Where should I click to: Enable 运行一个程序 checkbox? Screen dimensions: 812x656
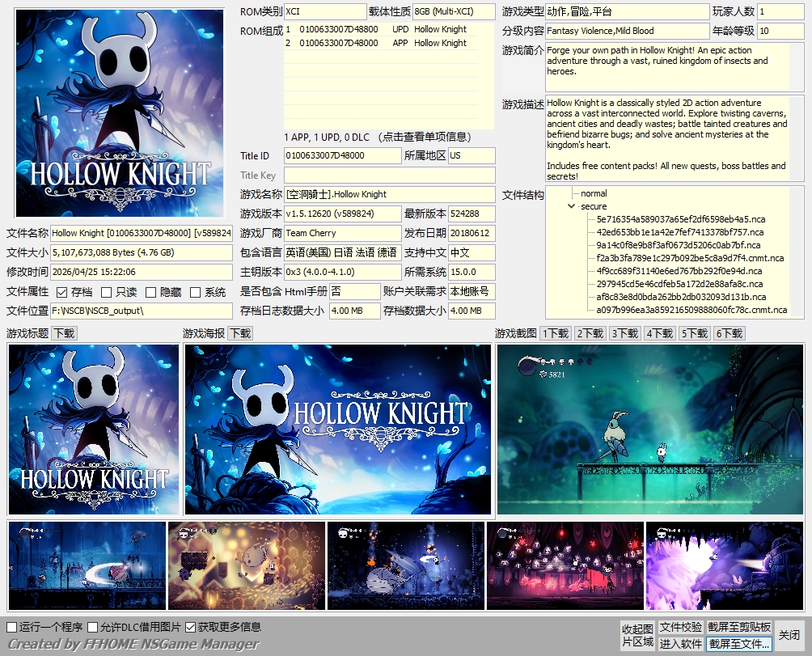(x=11, y=628)
